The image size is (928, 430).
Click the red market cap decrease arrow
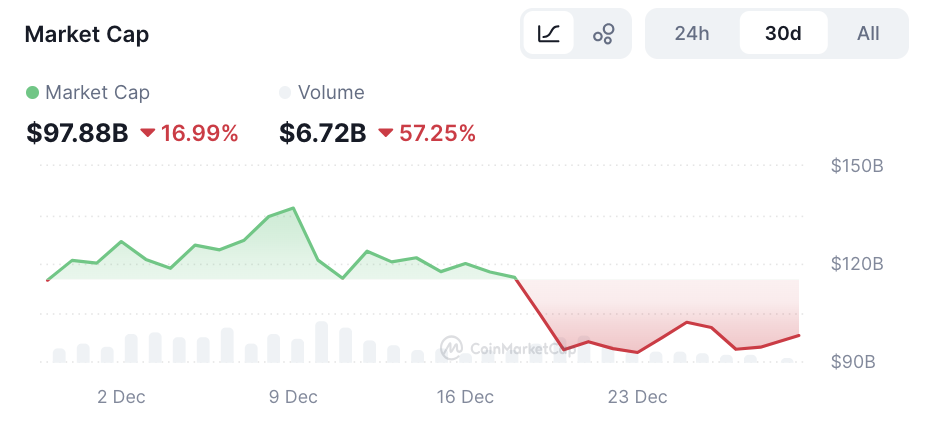tap(148, 133)
